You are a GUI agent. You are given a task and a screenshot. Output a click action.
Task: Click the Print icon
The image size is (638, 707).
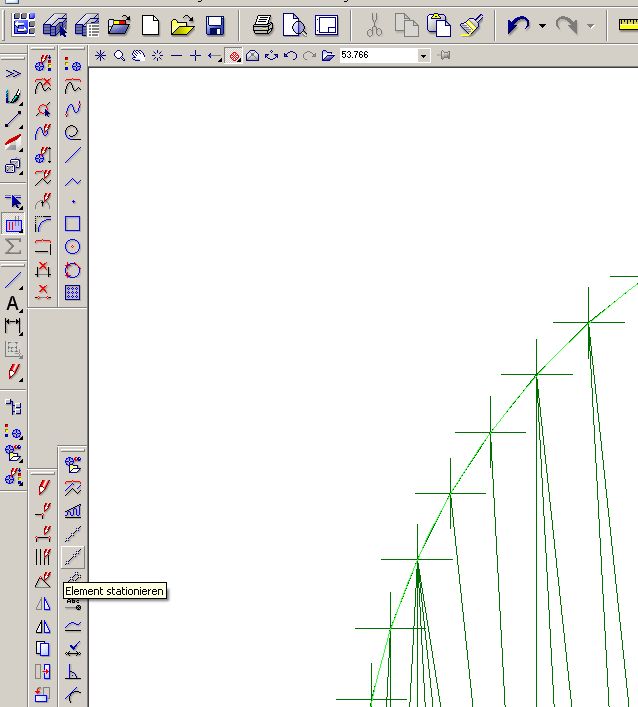(263, 25)
